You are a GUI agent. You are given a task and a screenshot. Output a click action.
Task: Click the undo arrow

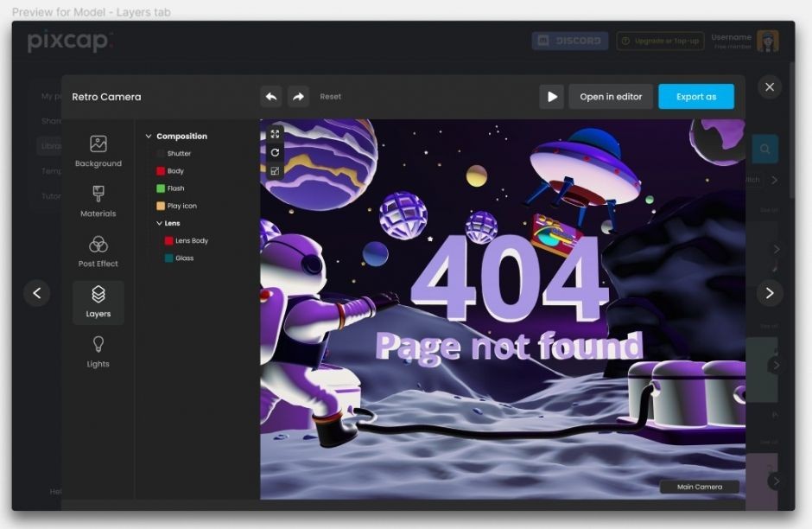pyautogui.click(x=271, y=97)
